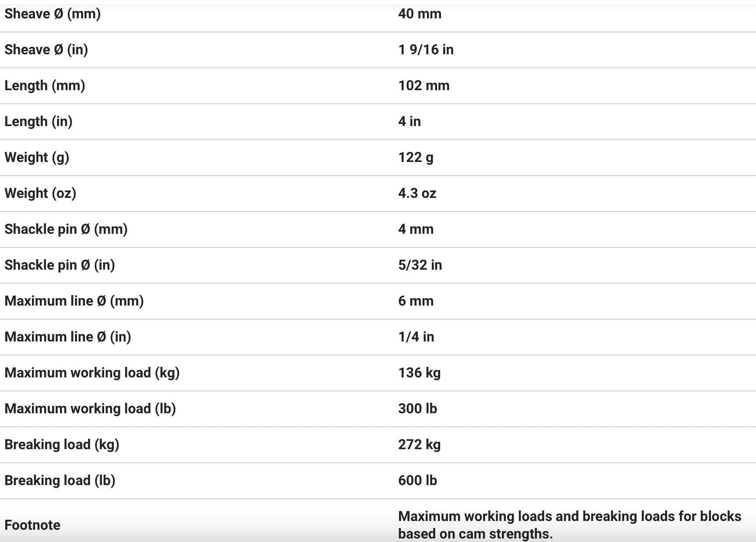756x542 pixels.
Task: Select the 5/32 in shackle pin value
Action: point(420,265)
